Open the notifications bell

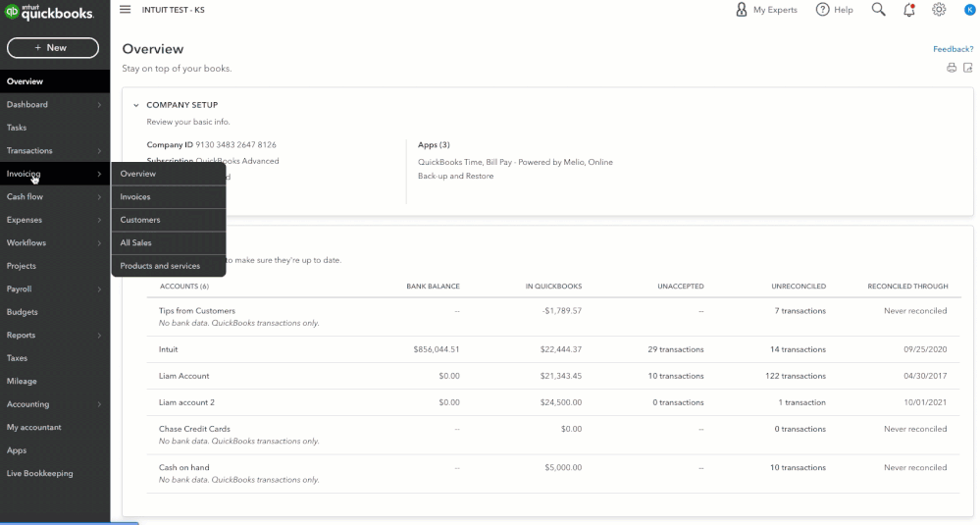click(908, 10)
